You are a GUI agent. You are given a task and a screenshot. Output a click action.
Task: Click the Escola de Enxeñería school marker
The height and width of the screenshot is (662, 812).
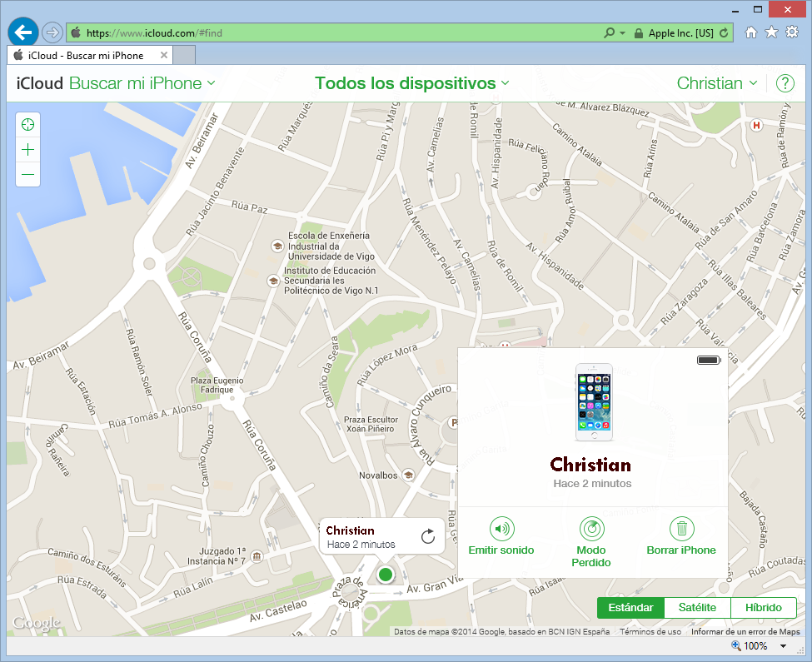click(x=277, y=246)
